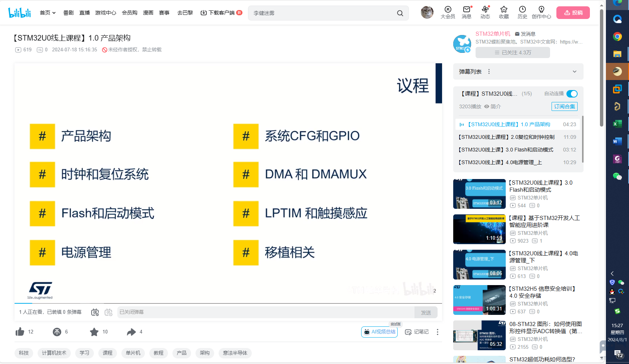Click the 已关注 4.3万 follow button
629x364 pixels.
pos(513,52)
